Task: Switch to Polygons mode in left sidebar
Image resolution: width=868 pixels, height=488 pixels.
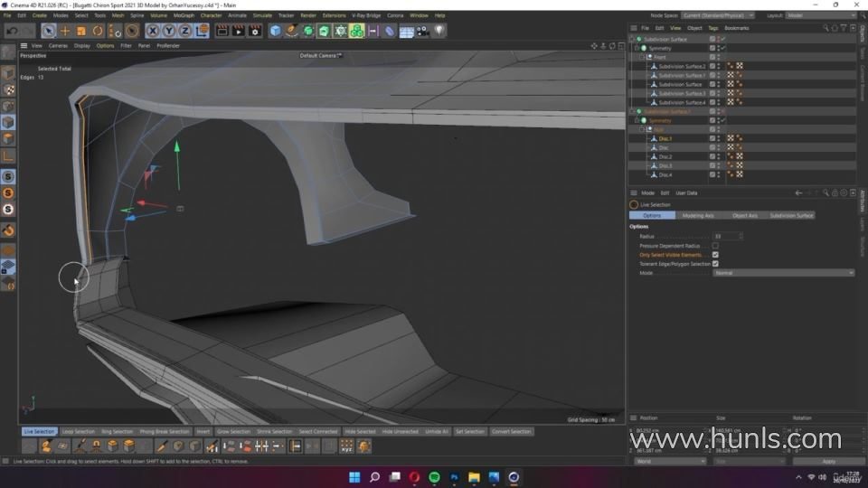Action: (8, 138)
